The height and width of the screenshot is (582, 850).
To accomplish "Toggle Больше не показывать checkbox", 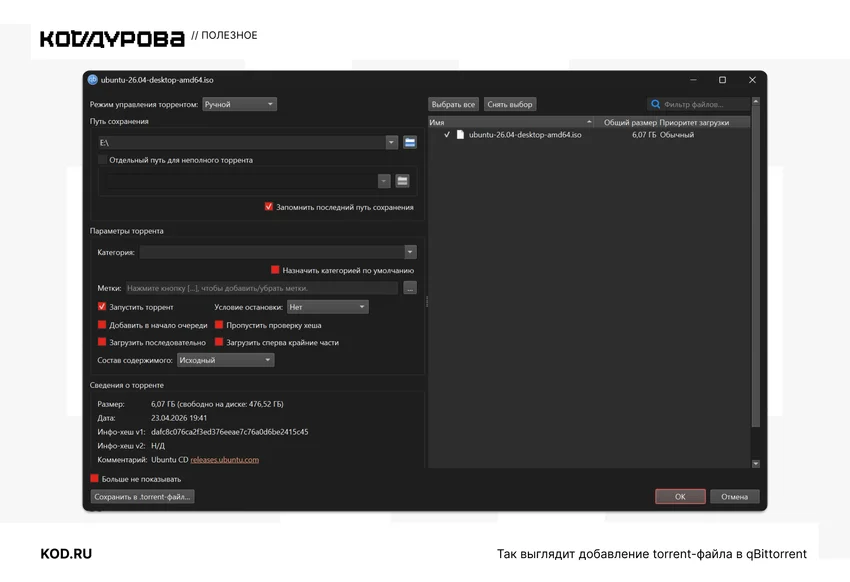I will (94, 478).
